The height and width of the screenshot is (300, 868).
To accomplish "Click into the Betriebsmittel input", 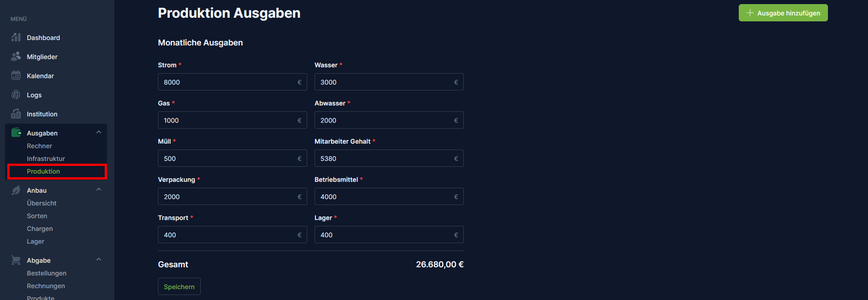I will click(x=384, y=197).
